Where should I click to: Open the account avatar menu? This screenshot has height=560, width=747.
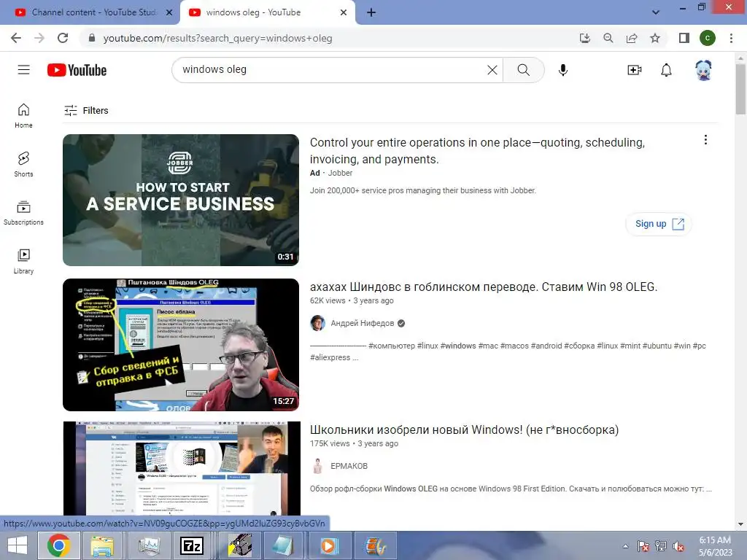pyautogui.click(x=703, y=70)
